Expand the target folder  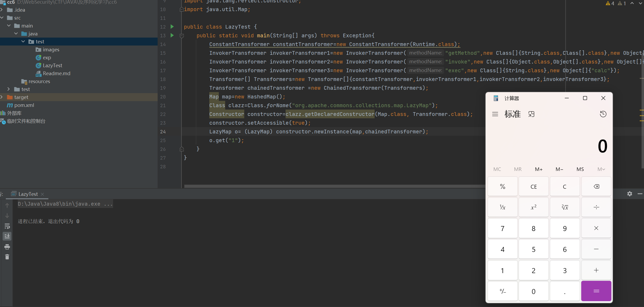pos(2,97)
